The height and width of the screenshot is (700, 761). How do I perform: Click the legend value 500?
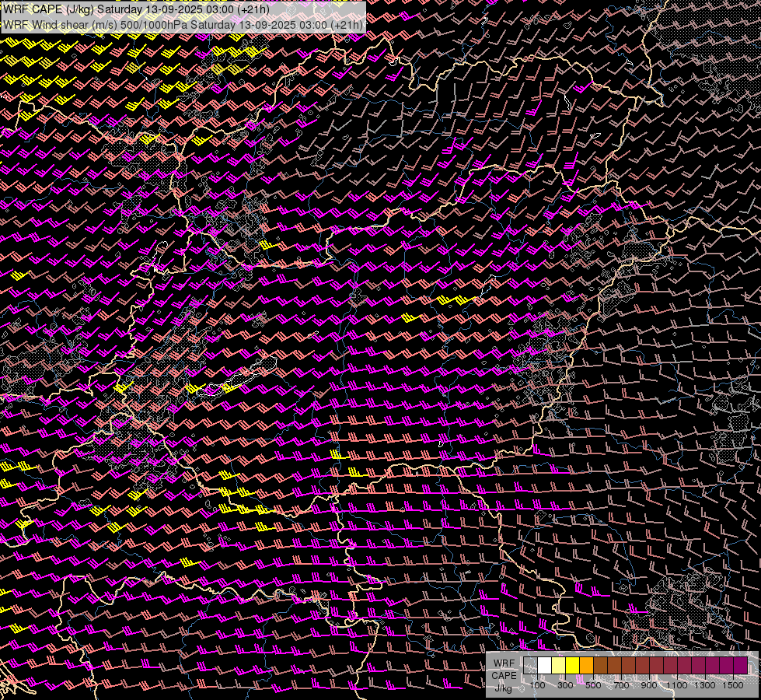[x=593, y=685]
